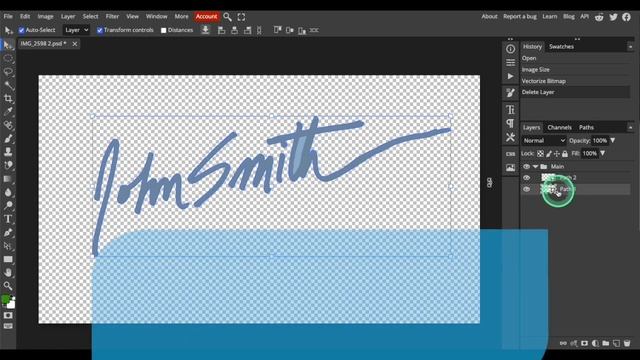Create new folder in Layers panel

(606, 343)
